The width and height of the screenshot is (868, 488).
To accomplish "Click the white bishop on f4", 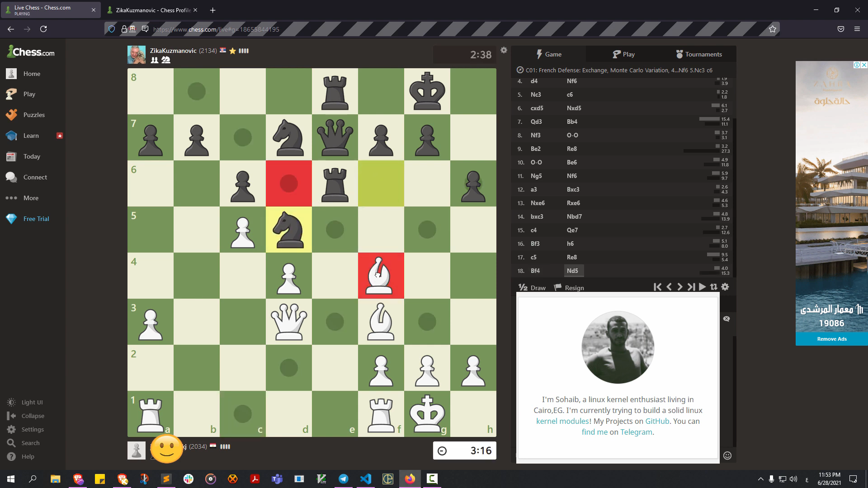I will pos(381,276).
